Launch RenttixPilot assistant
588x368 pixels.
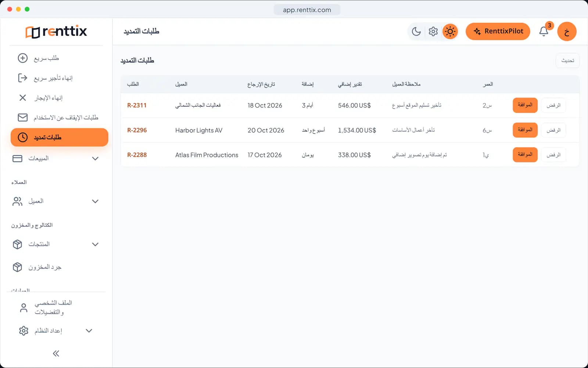tap(498, 32)
